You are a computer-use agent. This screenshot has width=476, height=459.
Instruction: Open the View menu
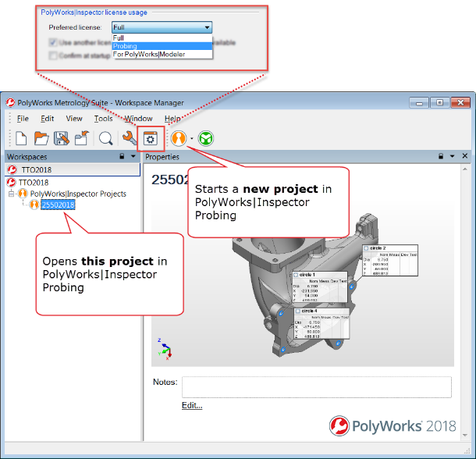click(x=74, y=119)
